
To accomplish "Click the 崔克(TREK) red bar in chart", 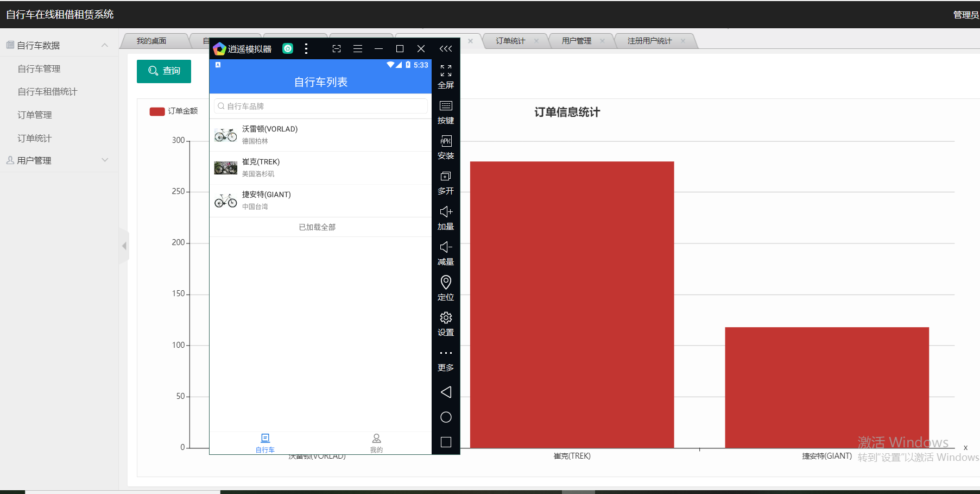I will pos(572,304).
